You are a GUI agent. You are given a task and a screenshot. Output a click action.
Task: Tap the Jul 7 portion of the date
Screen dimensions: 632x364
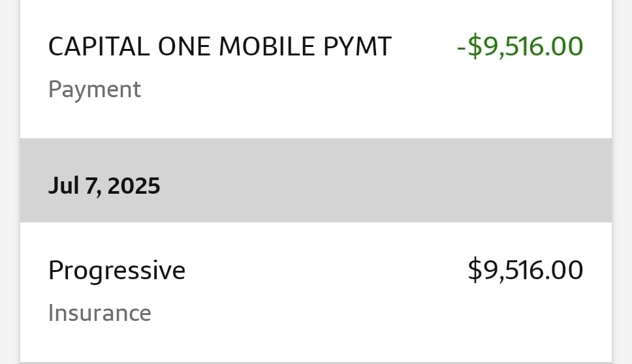[73, 187]
